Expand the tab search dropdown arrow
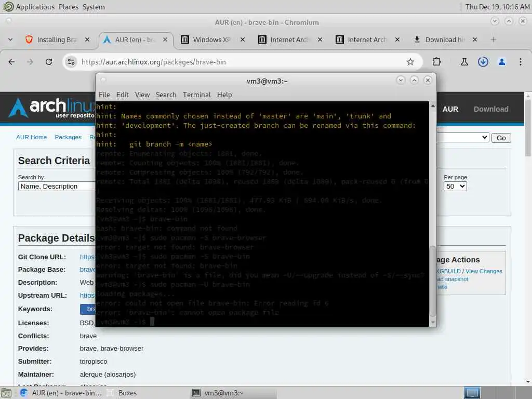This screenshot has height=399, width=532. coord(10,39)
